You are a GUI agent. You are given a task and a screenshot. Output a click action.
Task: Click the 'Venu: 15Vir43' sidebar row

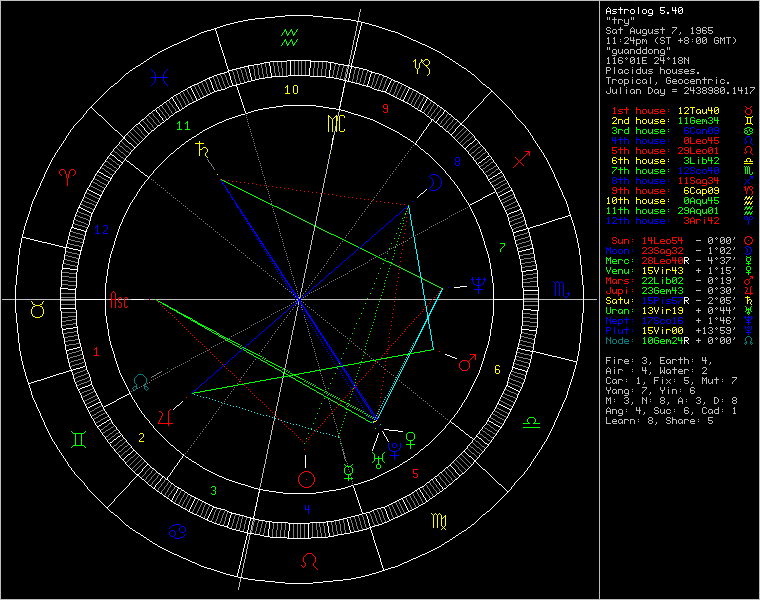pyautogui.click(x=680, y=271)
